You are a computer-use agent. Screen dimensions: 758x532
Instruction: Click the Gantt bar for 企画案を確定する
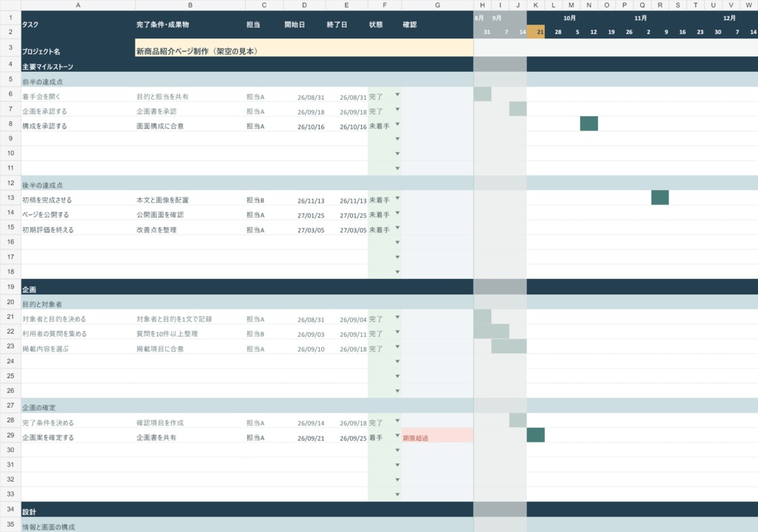(x=536, y=435)
